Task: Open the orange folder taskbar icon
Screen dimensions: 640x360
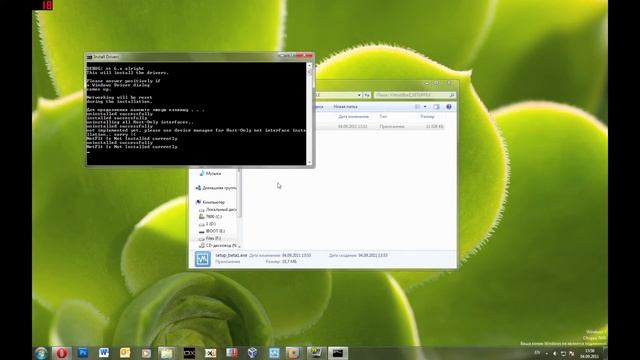Action: [x=294, y=353]
